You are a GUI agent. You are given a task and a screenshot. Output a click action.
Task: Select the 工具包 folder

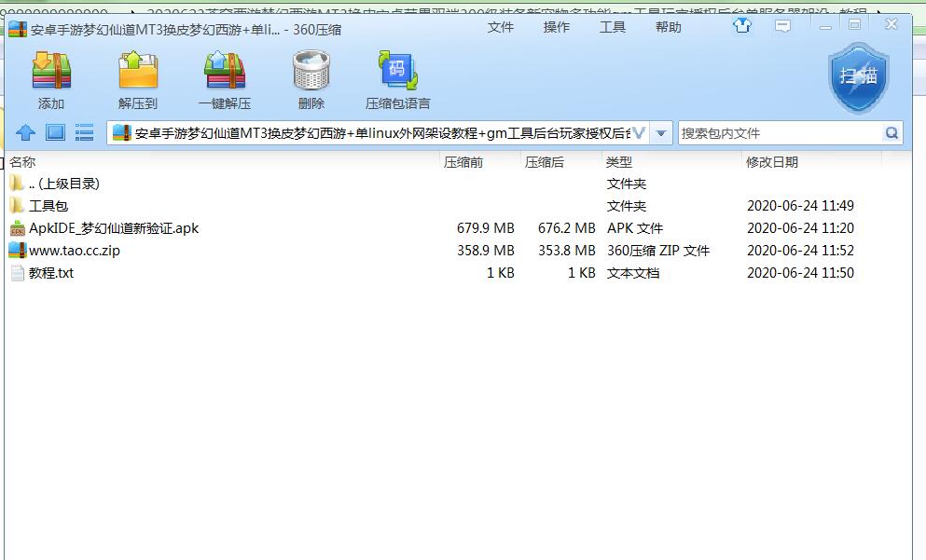(x=48, y=206)
